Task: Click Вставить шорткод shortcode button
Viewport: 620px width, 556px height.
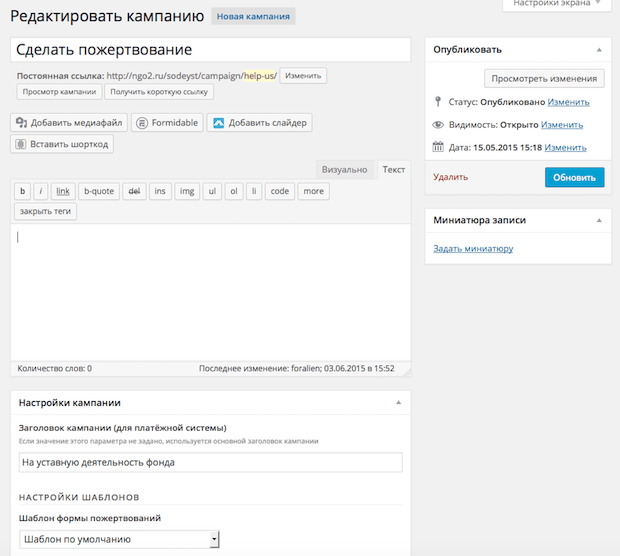Action: pyautogui.click(x=62, y=144)
